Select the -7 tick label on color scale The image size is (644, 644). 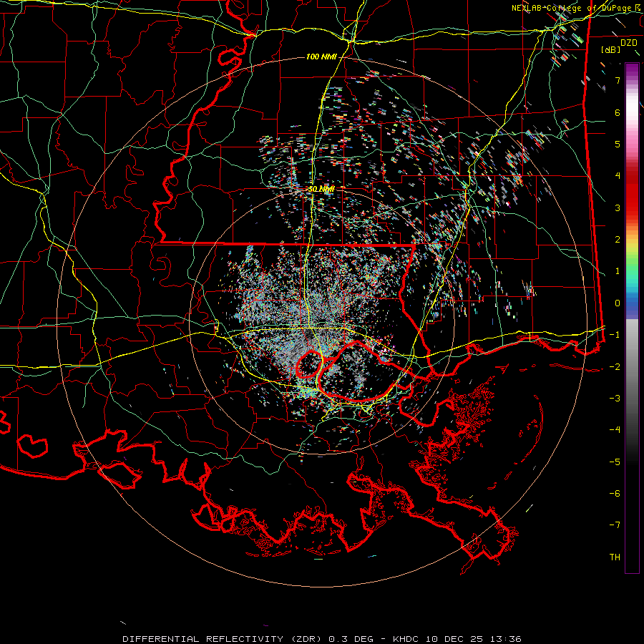point(615,525)
